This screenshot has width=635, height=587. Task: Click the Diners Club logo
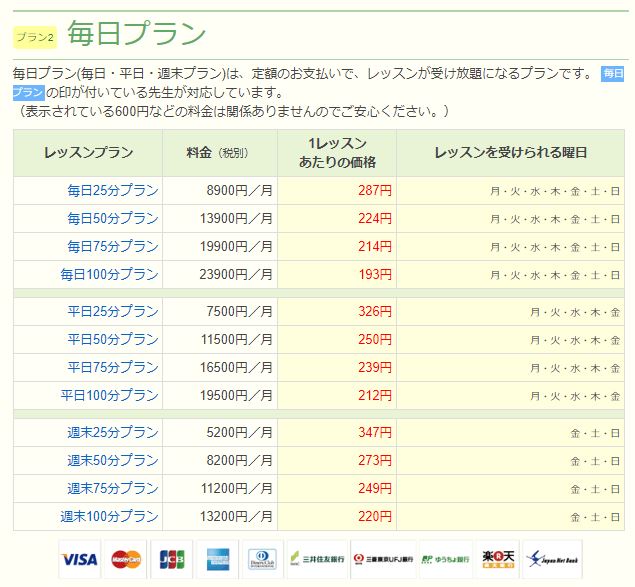[264, 559]
